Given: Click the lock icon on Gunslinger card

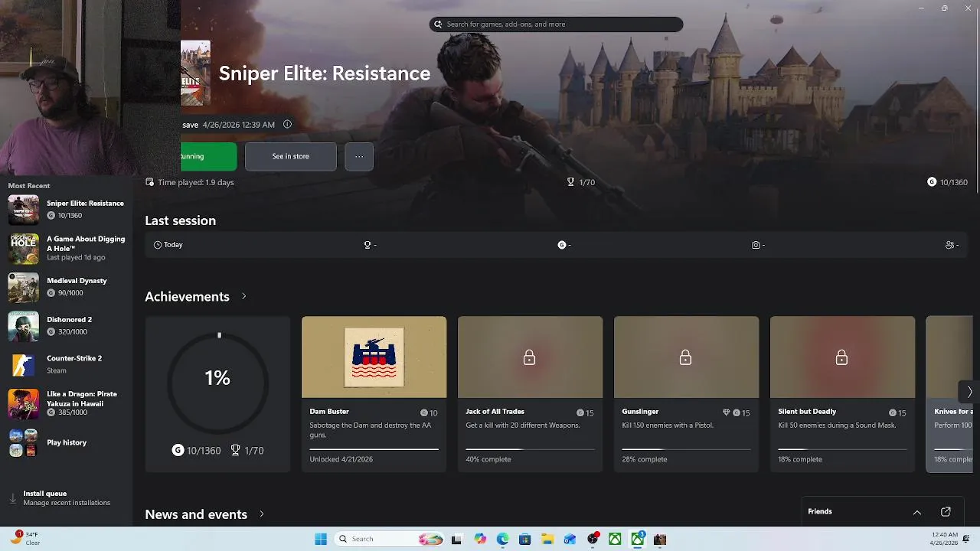Looking at the screenshot, I should point(685,357).
